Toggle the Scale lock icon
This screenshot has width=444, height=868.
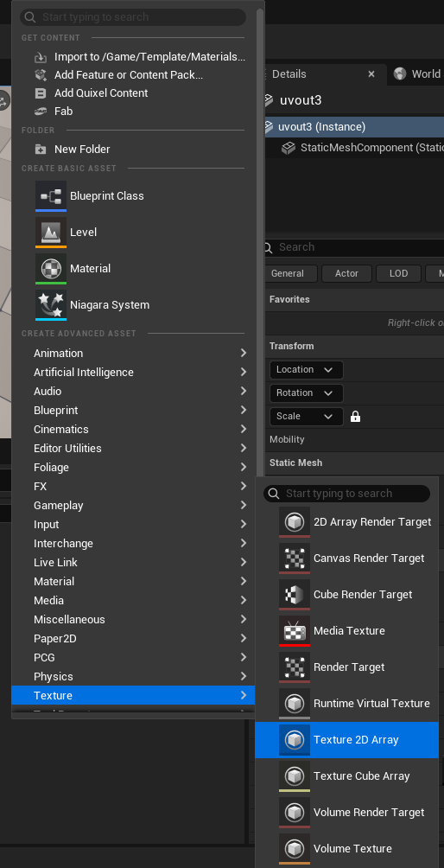pyautogui.click(x=356, y=417)
